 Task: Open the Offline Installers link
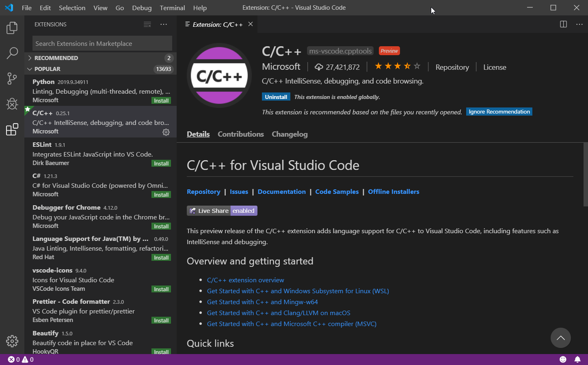[393, 192]
